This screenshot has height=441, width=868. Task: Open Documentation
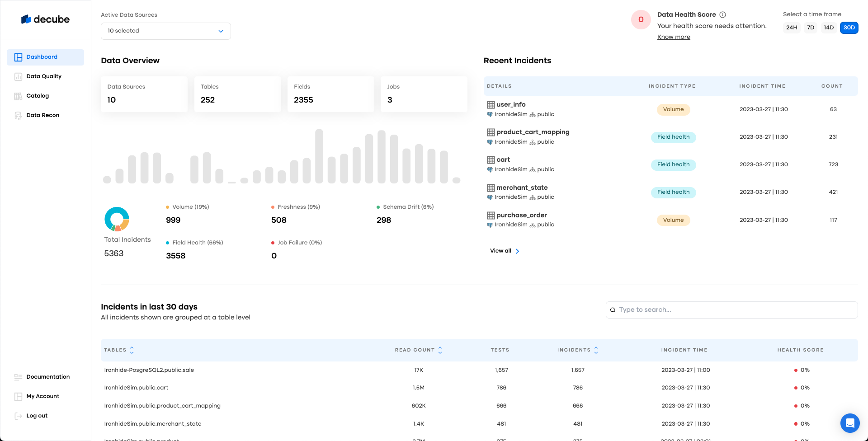[x=48, y=377]
